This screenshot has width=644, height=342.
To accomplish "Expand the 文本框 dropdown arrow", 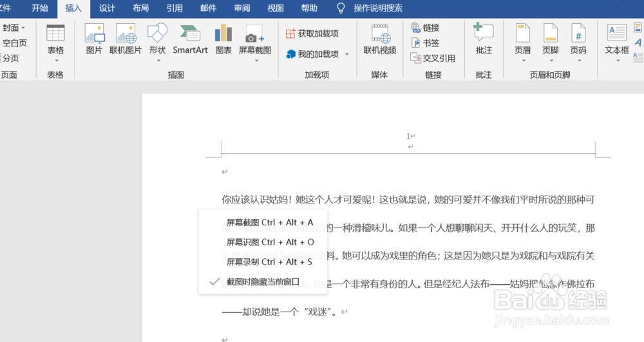I will tap(618, 61).
